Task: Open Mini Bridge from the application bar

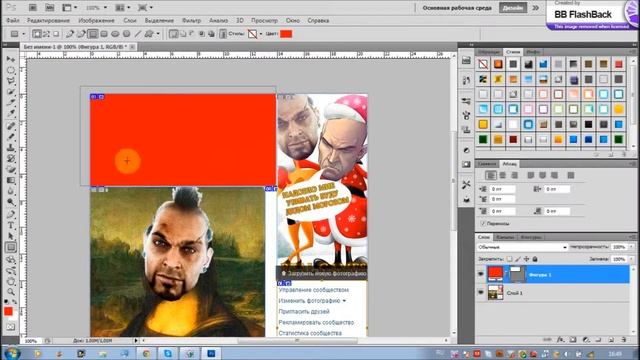Action: click(49, 7)
